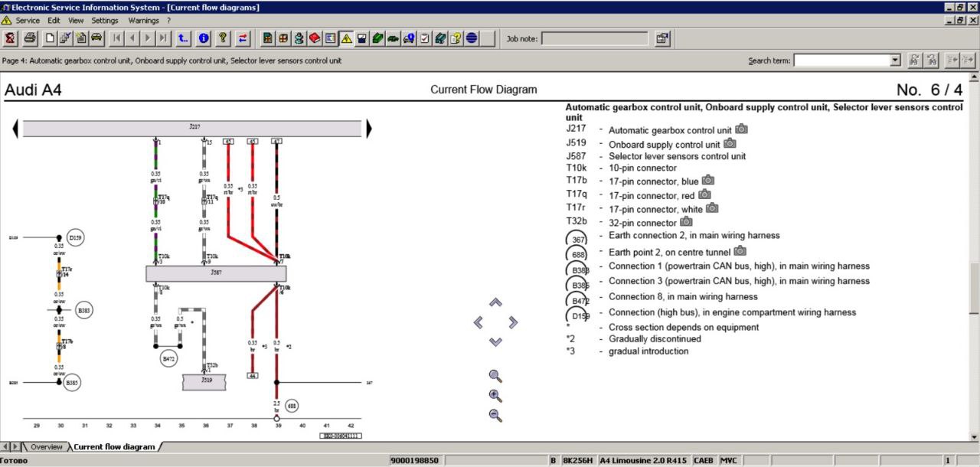980x467 pixels.
Task: Click the checklist clipboard toolbar icon
Action: [424, 38]
